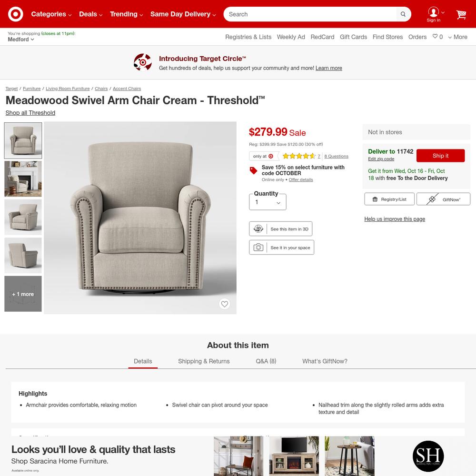Click the GiftNow button
The width and height of the screenshot is (476, 476).
[443, 199]
